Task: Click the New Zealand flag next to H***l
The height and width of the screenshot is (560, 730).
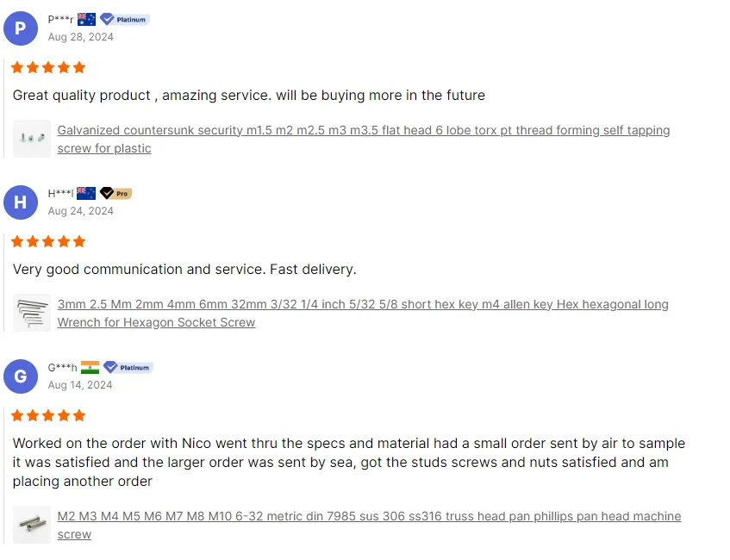Action: pyautogui.click(x=86, y=193)
